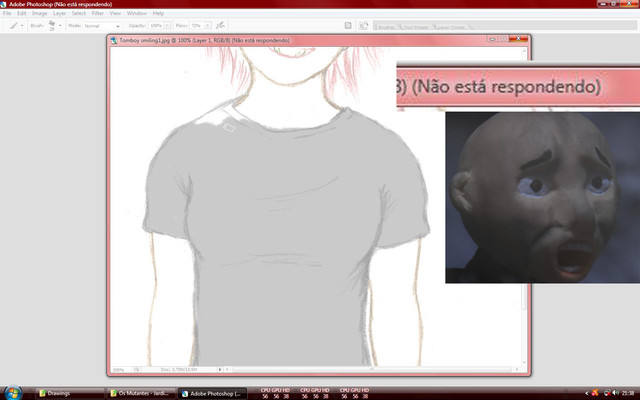
Task: Switch to the Layer Comps tab
Action: [451, 27]
